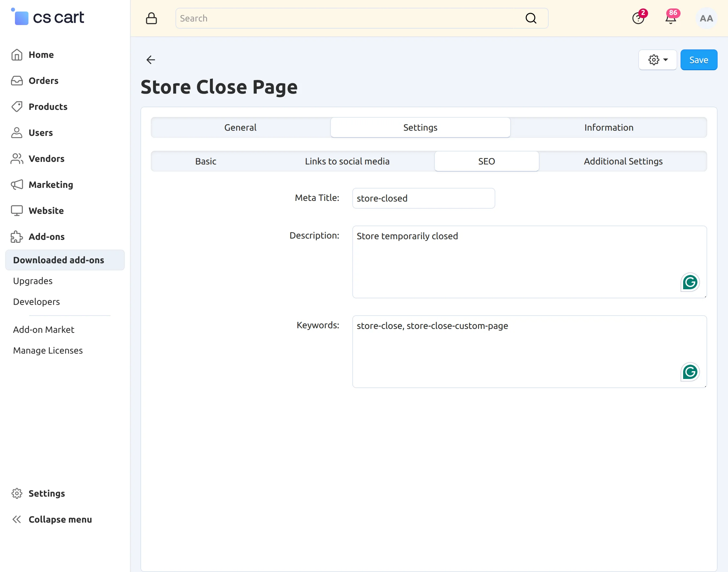Screen dimensions: 728x572
Task: Open the AA user avatar menu
Action: click(706, 19)
